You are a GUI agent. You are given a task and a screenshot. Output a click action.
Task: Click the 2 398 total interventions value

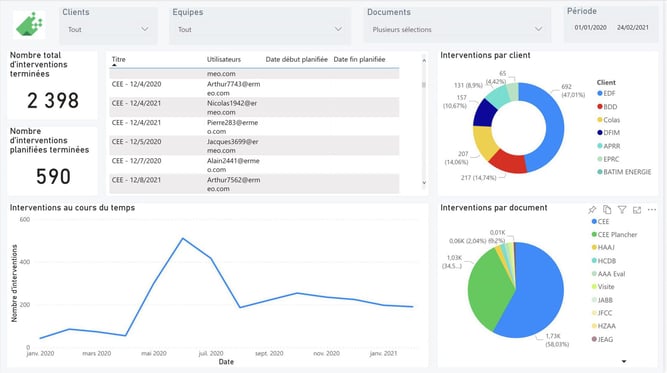pos(53,101)
